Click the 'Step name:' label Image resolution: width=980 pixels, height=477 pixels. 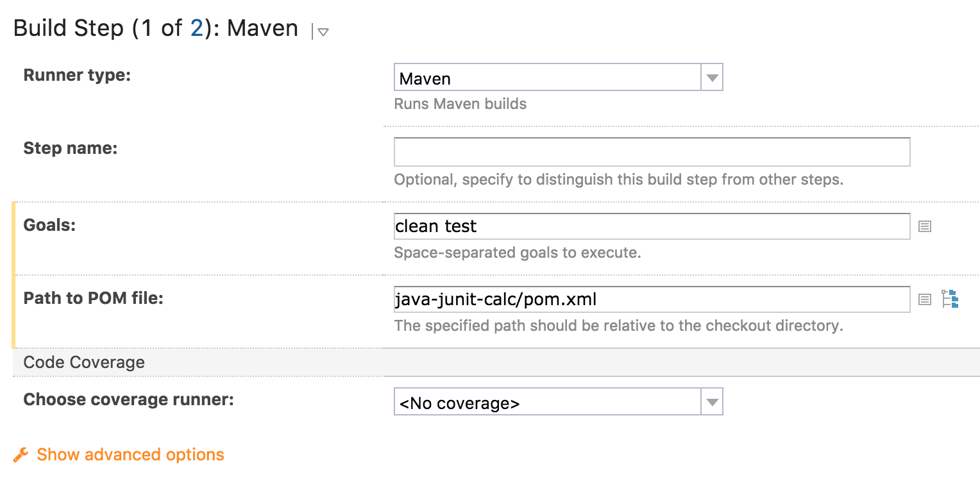click(71, 149)
